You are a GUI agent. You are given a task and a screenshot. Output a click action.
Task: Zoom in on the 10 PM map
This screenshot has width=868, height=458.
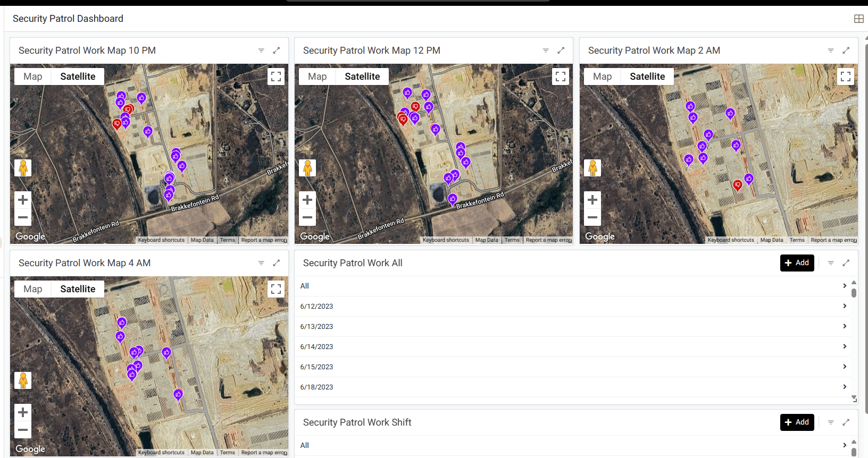[x=23, y=200]
